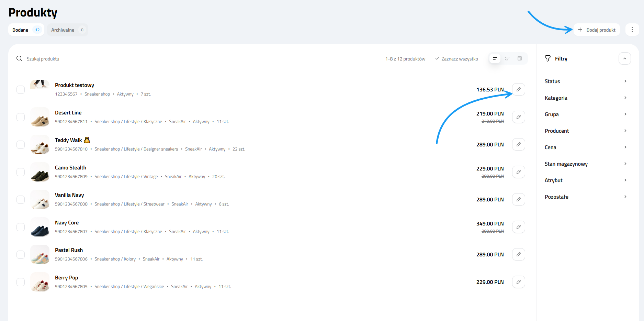Screen dimensions: 644x321
Task: Select the checkbox next to Teddy Walk
Action: coord(21,144)
